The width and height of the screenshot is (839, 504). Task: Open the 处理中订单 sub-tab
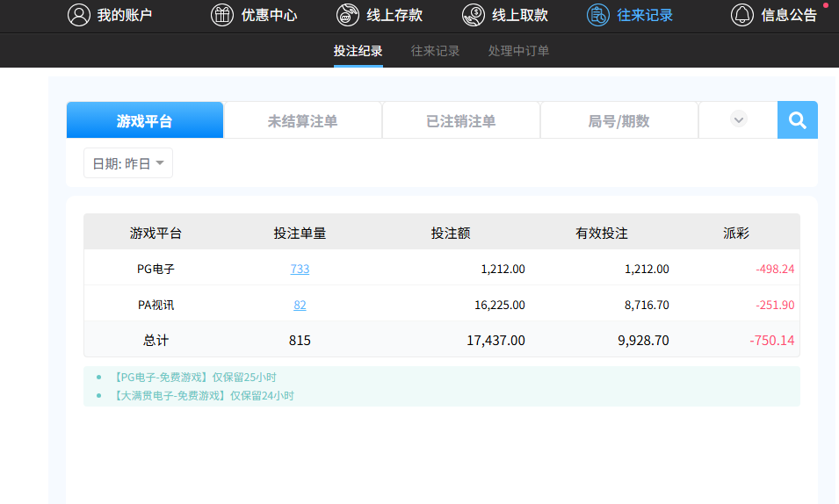click(518, 51)
